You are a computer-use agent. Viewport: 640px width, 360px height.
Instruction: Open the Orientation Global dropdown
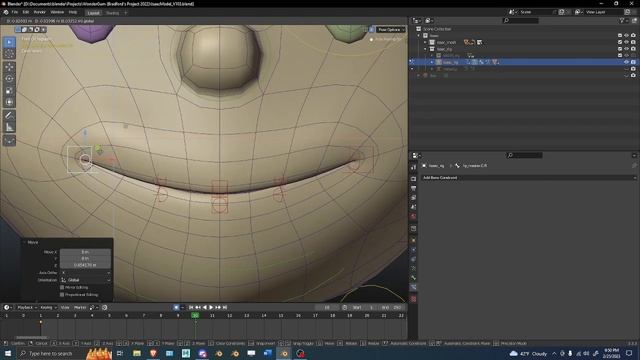coord(86,280)
